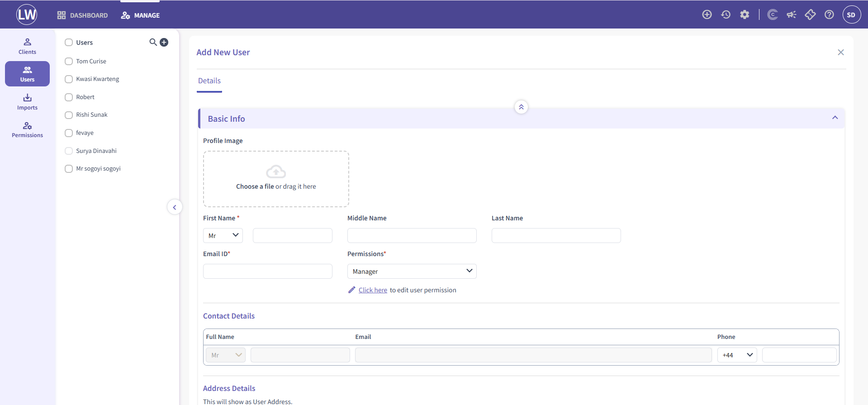
Task: Check the Rishi Sunak checkbox
Action: point(69,115)
